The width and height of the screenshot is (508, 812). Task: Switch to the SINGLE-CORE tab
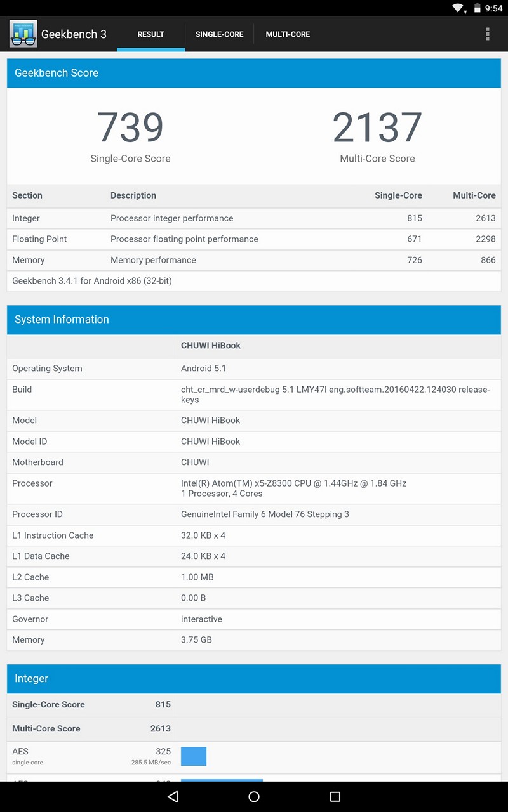coord(219,34)
